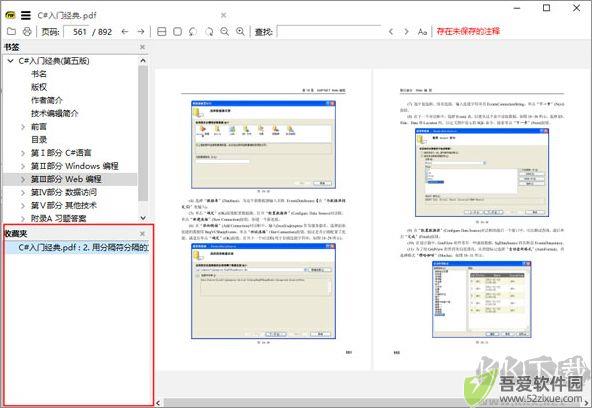Click the bookmarks scrollbar down arrow

(x=143, y=218)
